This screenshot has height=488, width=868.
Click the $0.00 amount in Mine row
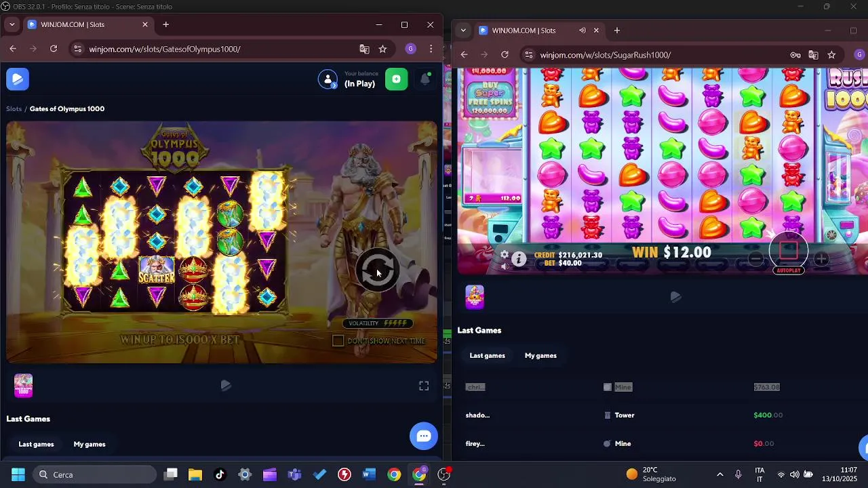pos(763,443)
